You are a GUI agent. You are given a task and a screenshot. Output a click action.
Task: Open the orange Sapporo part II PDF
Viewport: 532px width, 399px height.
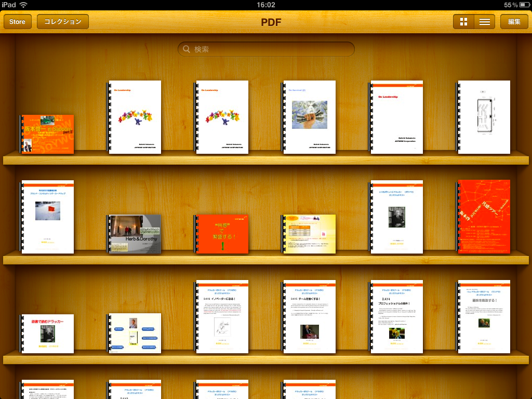[47, 134]
